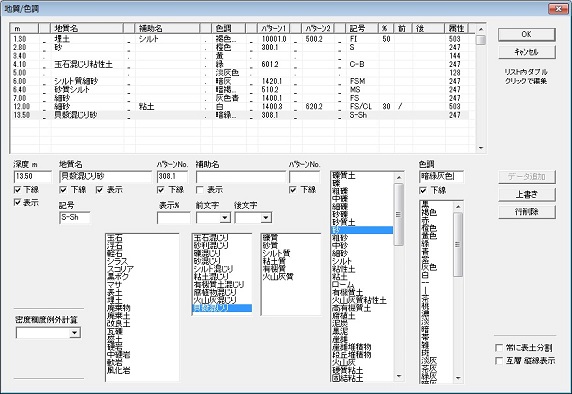Image resolution: width=572 pixels, height=394 pixels.
Task: Click the 行削除 button
Action: (x=526, y=212)
